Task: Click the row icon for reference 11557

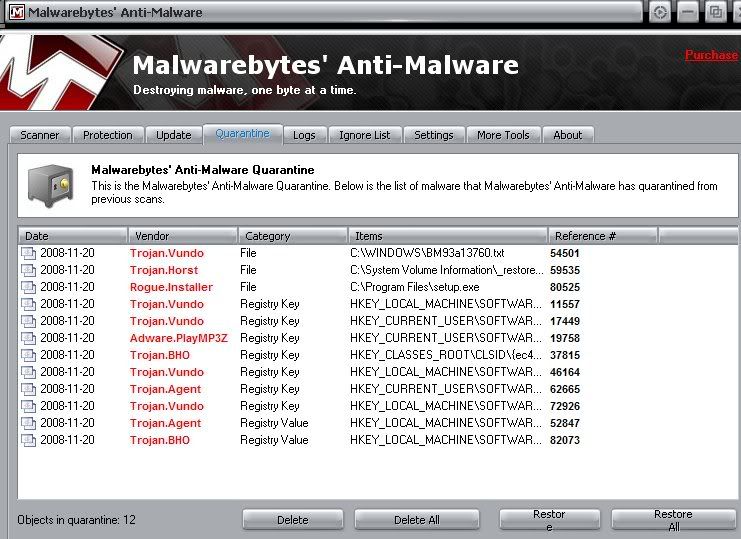Action: (28, 305)
